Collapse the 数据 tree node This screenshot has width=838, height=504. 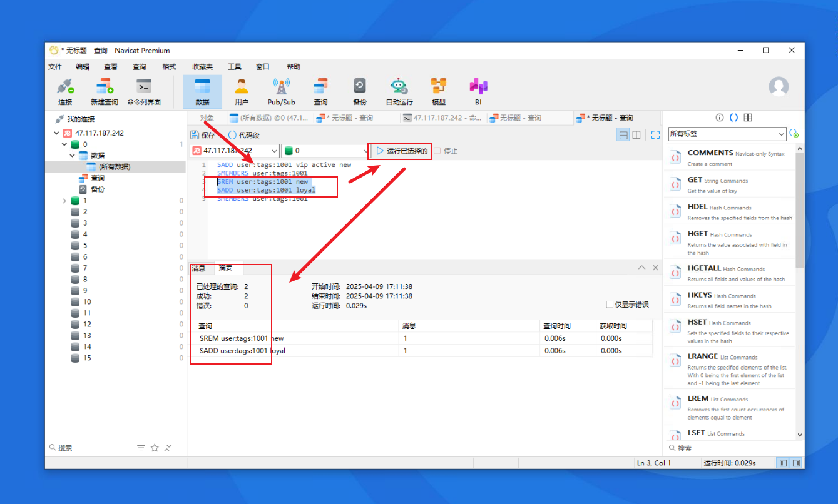(72, 156)
